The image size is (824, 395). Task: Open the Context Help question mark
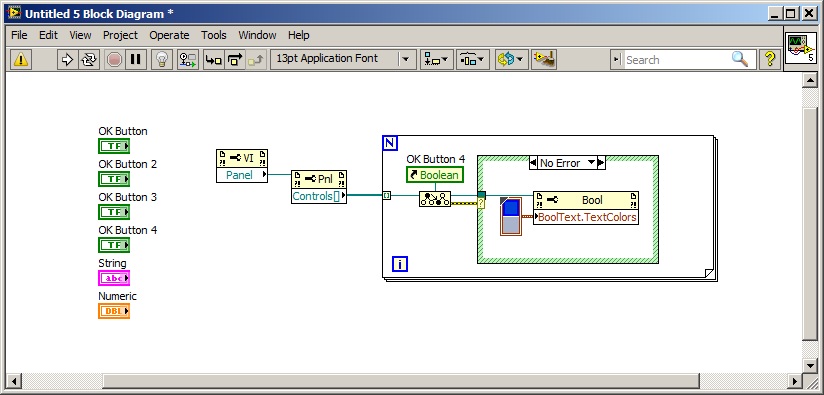[x=770, y=59]
